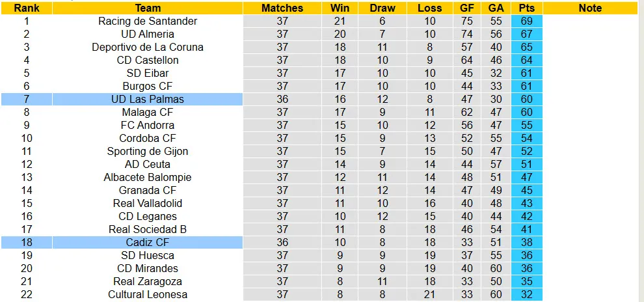Click the Win column header
Screen dimensions: 644x302
tap(340, 8)
